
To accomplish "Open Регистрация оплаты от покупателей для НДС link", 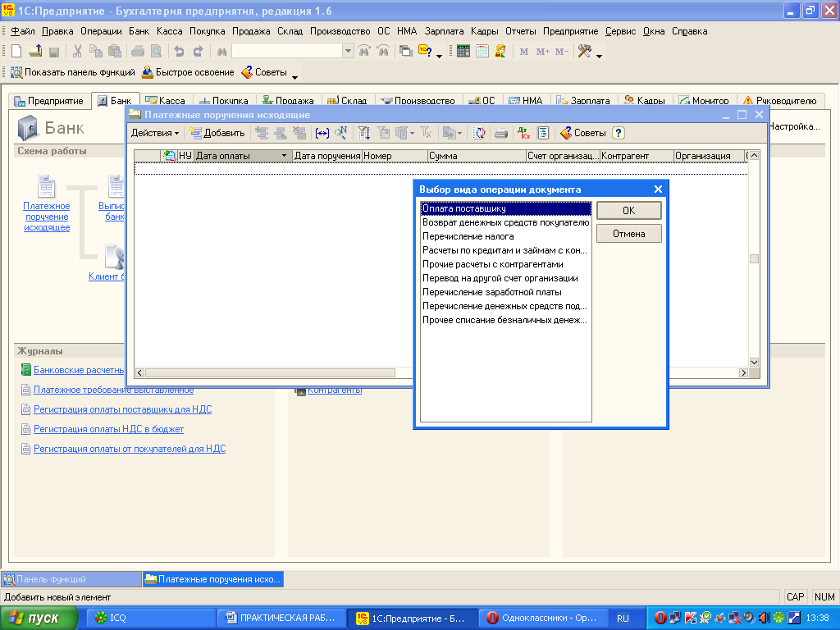I will click(x=130, y=449).
